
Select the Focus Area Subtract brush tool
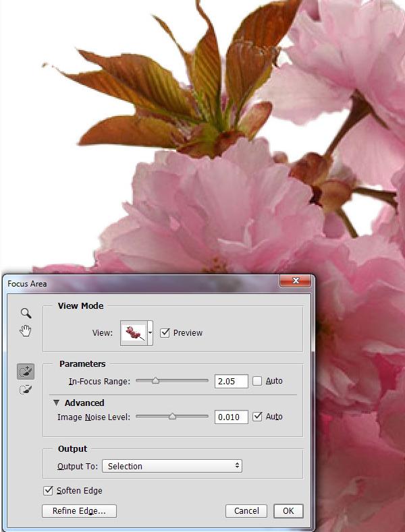[26, 390]
